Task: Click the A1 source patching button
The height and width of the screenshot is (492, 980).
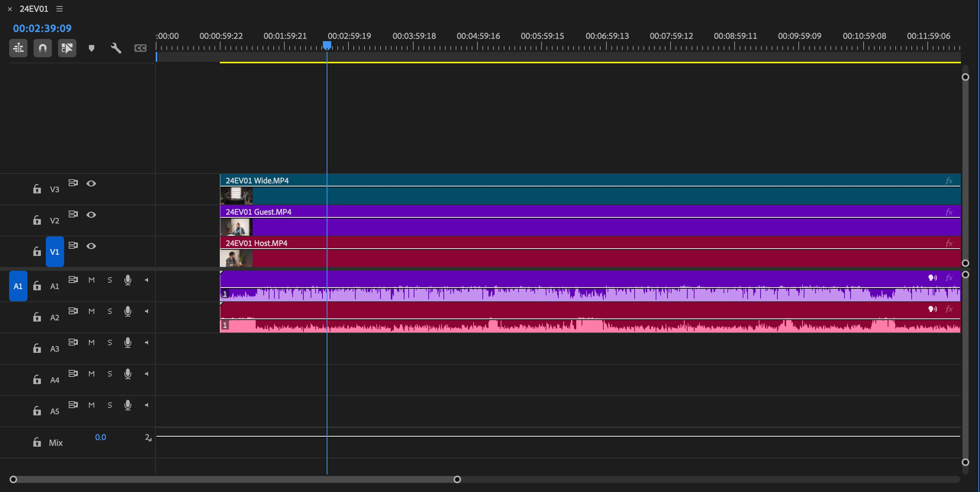Action: (x=18, y=286)
